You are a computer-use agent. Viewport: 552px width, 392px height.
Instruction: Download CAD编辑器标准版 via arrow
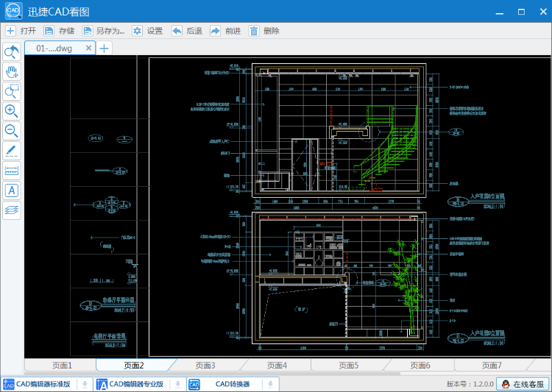(x=85, y=384)
